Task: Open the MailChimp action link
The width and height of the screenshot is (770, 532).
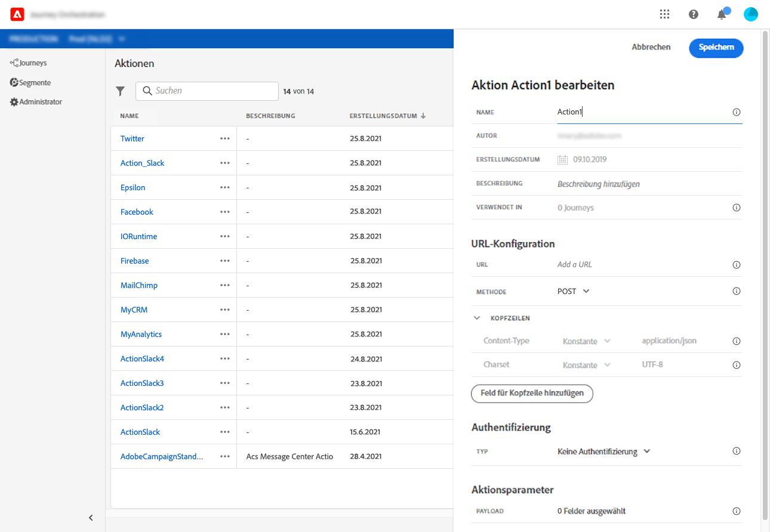Action: 139,285
